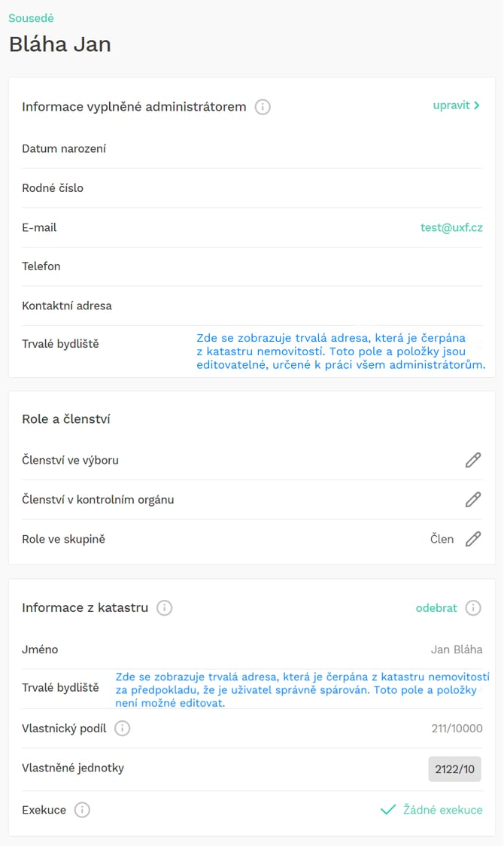
Task: Click odebrat to remove cadastre pairing
Action: click(436, 608)
